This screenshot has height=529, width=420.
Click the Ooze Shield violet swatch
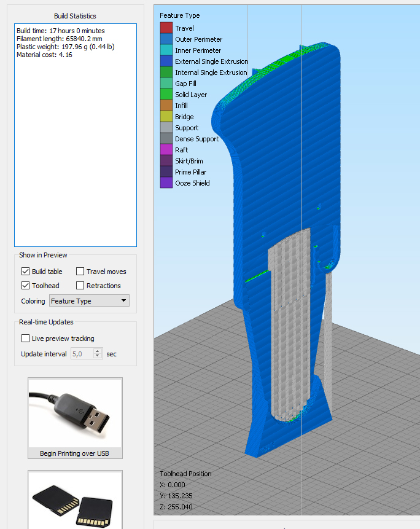(166, 183)
